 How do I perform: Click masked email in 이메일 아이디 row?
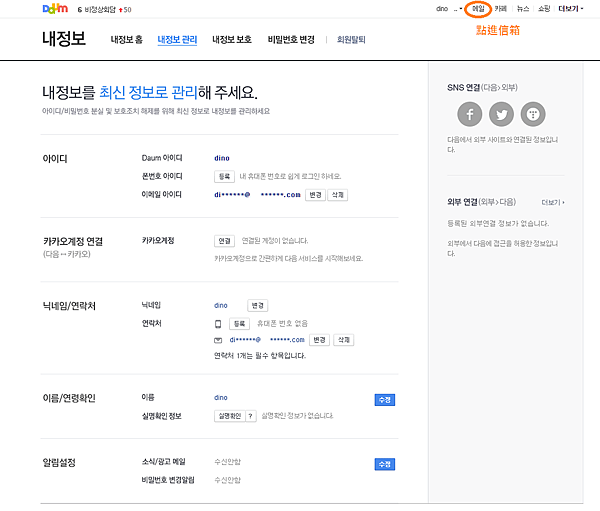coord(257,195)
